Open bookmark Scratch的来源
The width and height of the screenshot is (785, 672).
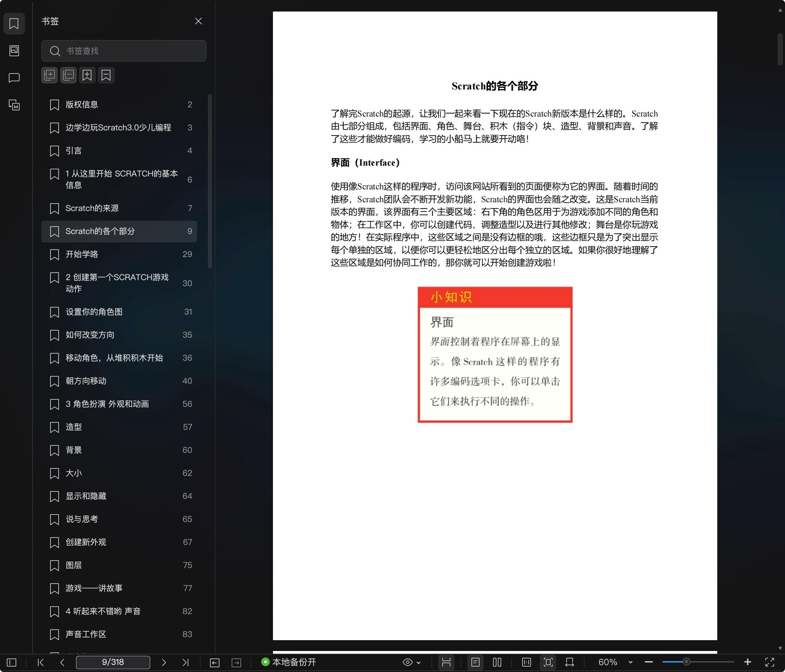tap(119, 208)
